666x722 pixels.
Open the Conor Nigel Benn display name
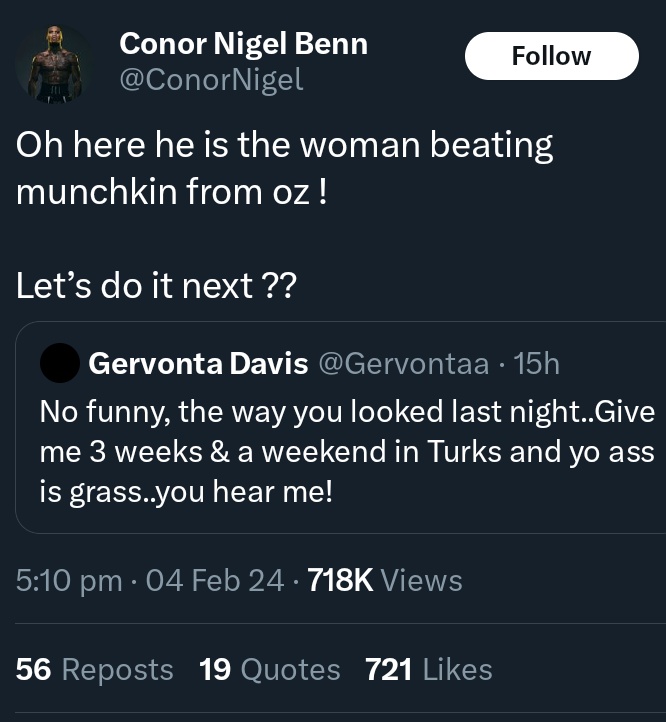click(243, 44)
